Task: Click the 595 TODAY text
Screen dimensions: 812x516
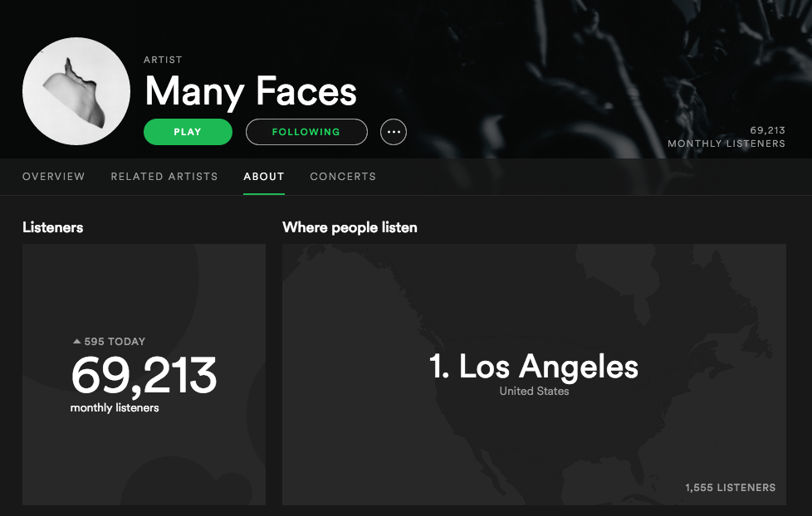Action: (115, 342)
